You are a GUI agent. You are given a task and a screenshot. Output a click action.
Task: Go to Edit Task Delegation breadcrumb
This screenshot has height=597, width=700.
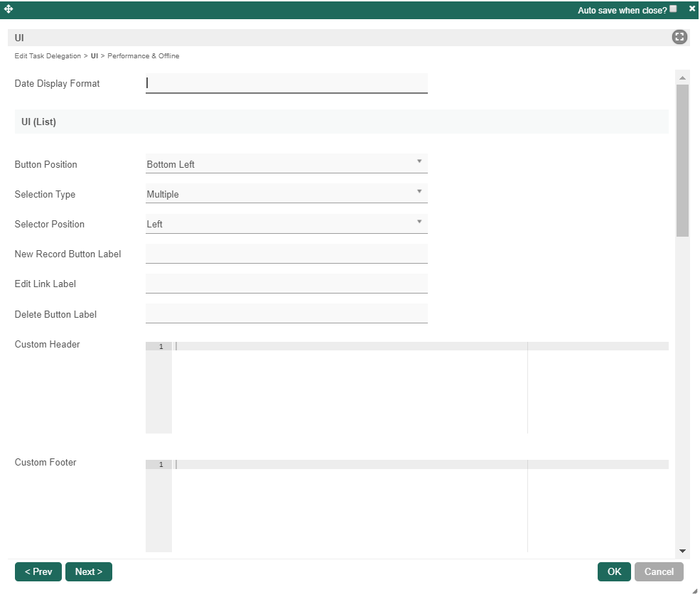[48, 56]
